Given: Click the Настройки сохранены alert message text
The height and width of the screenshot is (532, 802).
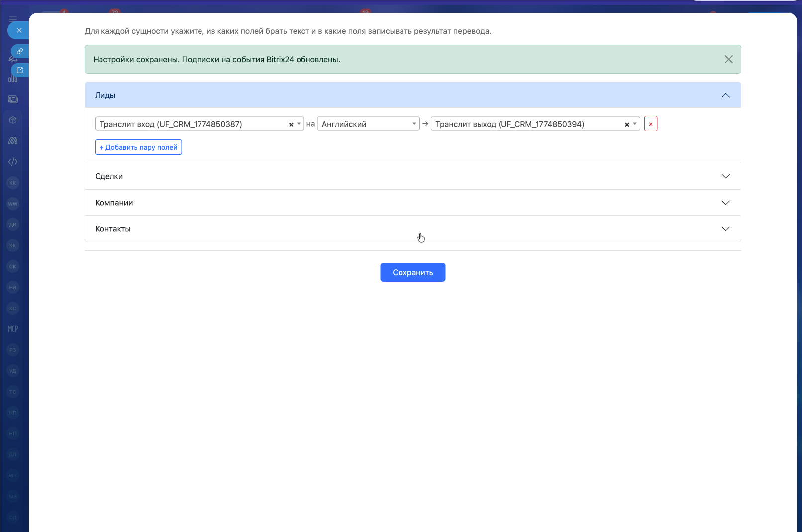Looking at the screenshot, I should click(216, 59).
